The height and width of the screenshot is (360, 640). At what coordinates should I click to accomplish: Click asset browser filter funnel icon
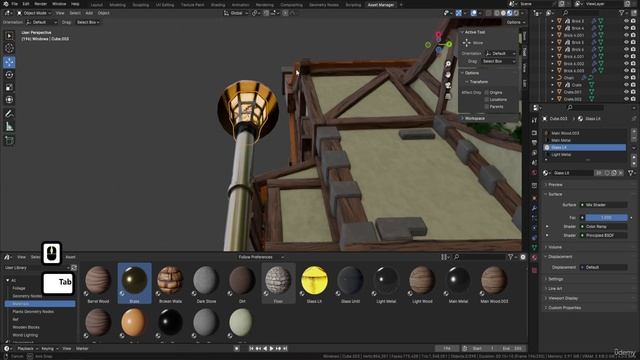511,257
